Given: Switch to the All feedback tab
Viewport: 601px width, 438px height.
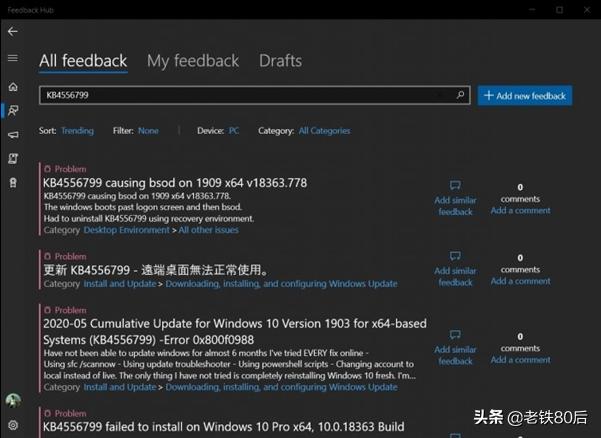Looking at the screenshot, I should [x=83, y=61].
